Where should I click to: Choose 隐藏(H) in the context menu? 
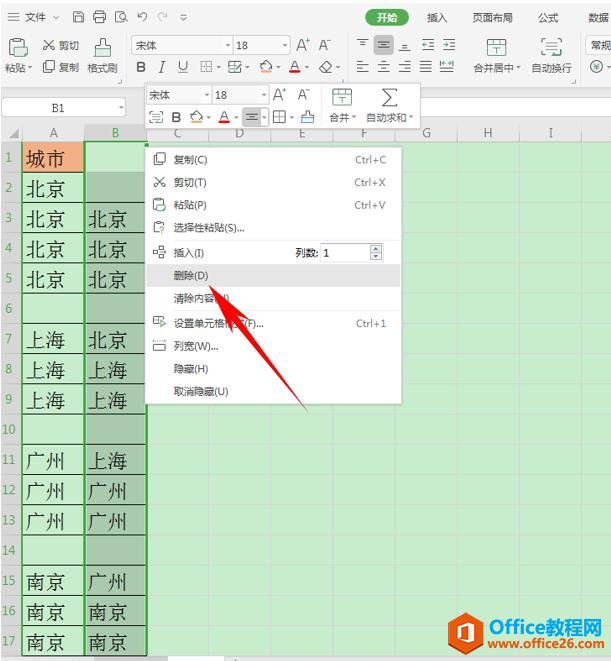(x=273, y=369)
